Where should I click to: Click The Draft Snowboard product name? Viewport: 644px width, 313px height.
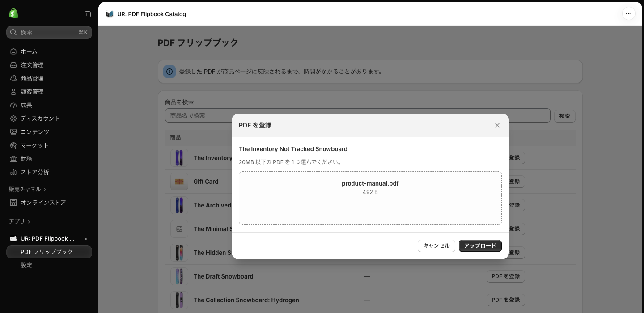click(x=224, y=276)
